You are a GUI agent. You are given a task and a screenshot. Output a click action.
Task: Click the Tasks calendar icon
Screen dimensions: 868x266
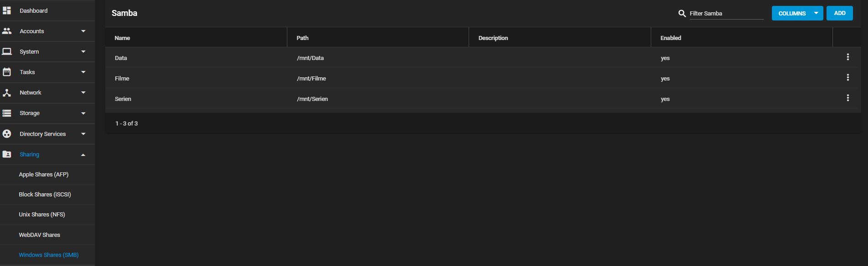coord(7,72)
